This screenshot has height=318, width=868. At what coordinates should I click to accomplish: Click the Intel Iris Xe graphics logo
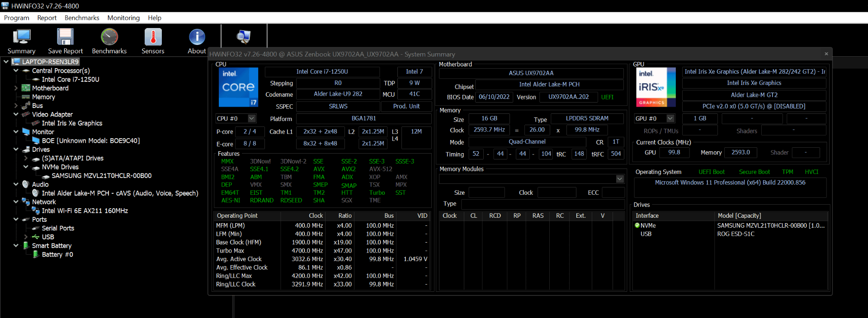656,87
